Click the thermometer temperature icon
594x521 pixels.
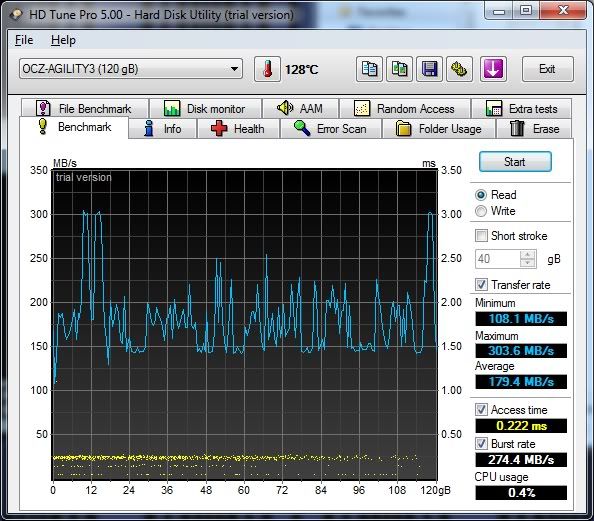click(x=267, y=69)
